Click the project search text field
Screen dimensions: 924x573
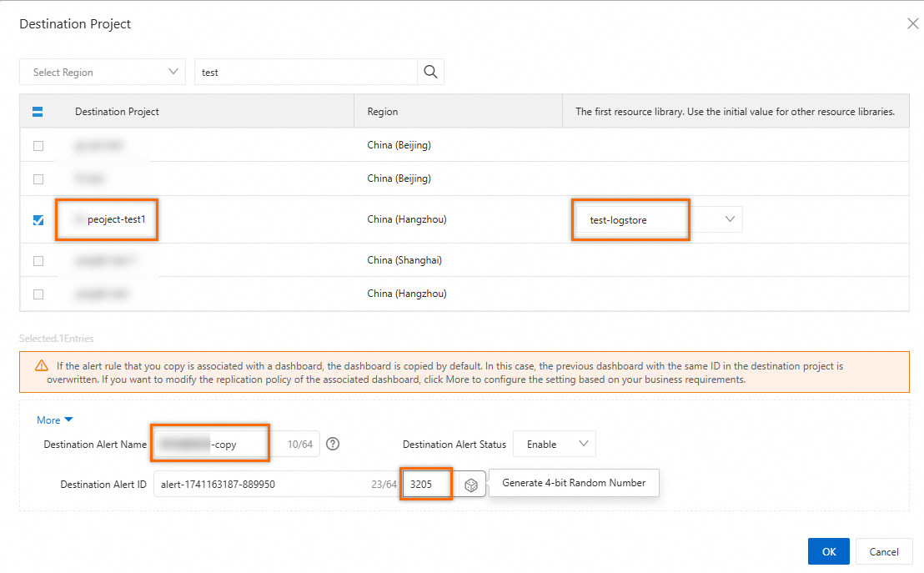pos(306,72)
